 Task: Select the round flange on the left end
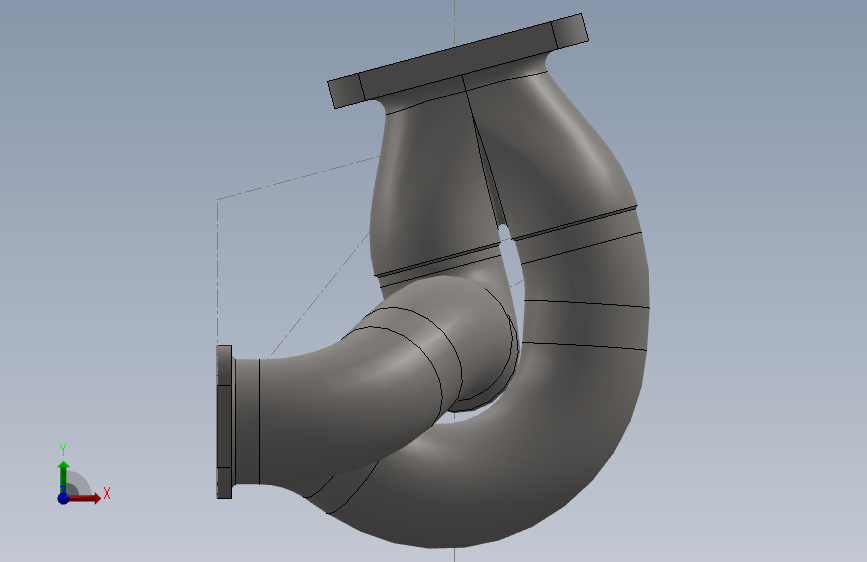point(224,422)
